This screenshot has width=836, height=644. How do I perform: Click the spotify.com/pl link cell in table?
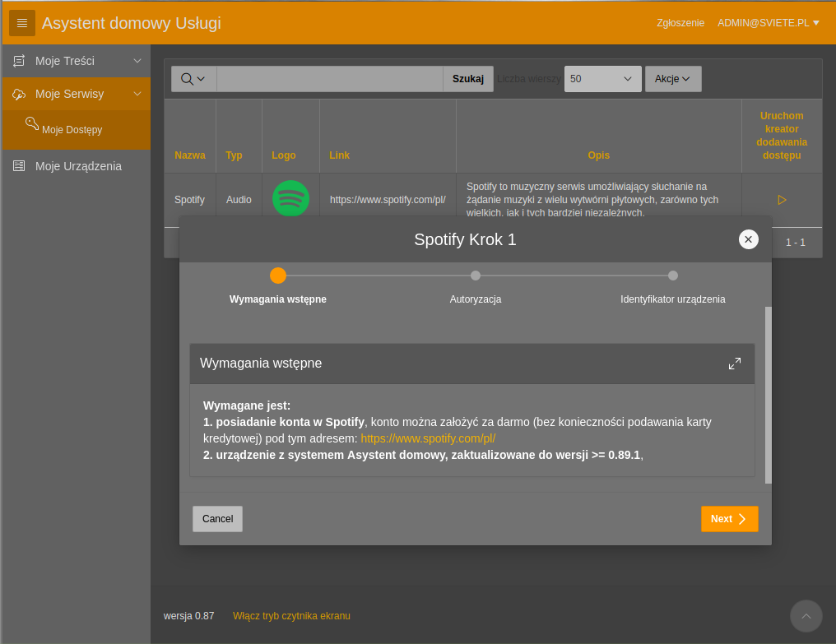point(388,200)
